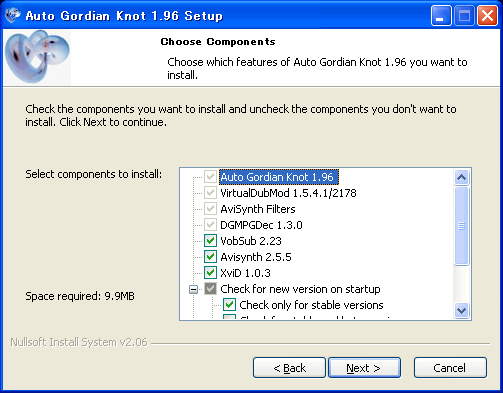
Task: Click the Nullsoft Install System v2.06 text
Action: coord(79,342)
